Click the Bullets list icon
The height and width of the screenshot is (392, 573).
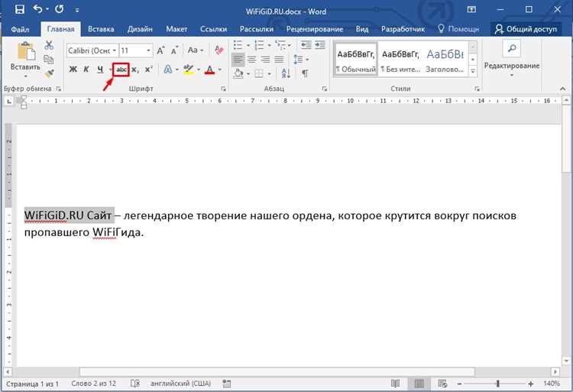238,45
